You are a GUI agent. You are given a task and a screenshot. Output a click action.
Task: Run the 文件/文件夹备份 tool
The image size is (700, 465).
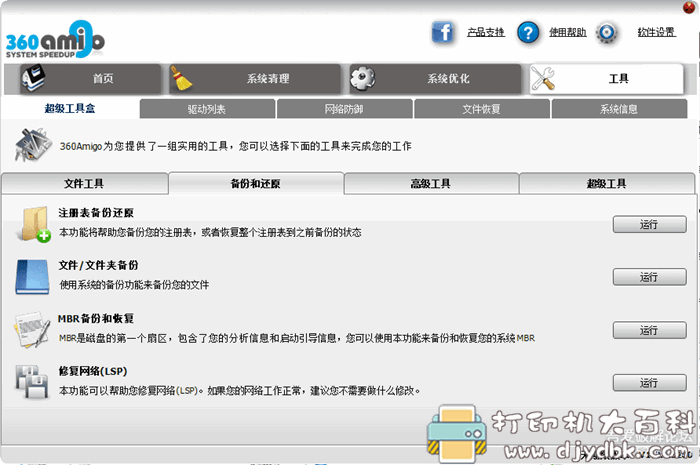click(x=650, y=277)
